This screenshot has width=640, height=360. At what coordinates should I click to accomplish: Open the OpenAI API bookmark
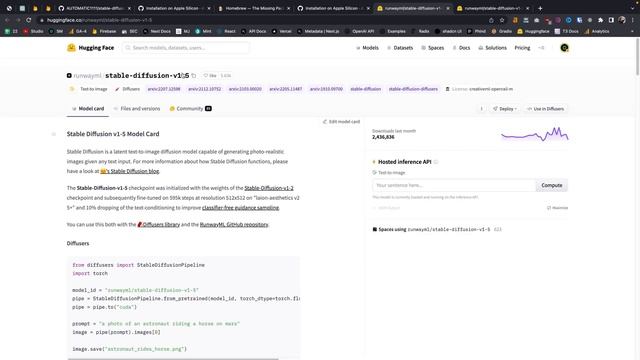359,31
